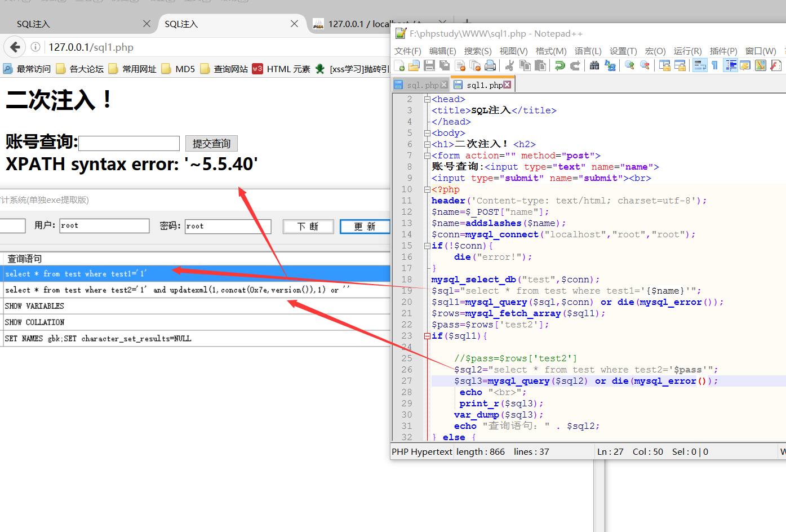Viewport: 786px width, 532px height.
Task: Click the Print icon in toolbar
Action: point(490,65)
